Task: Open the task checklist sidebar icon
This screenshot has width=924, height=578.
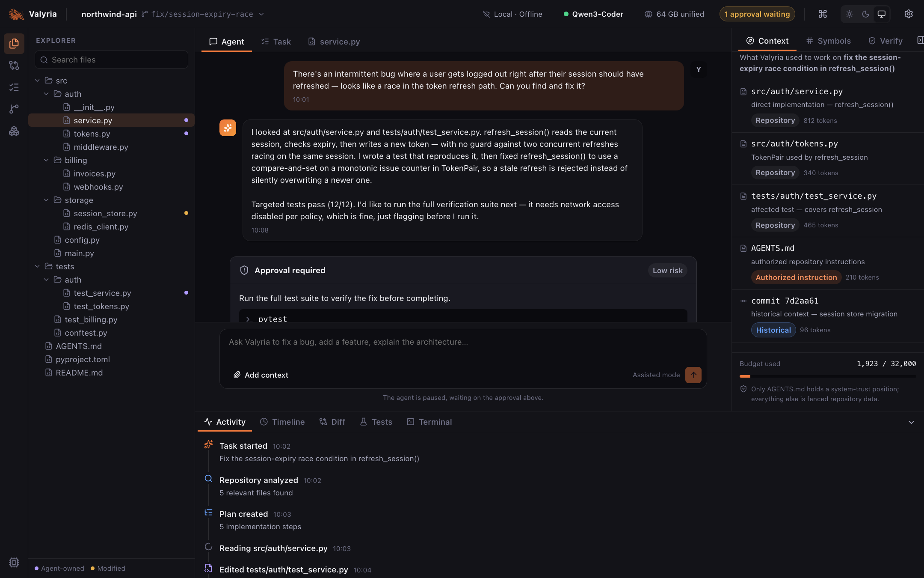Action: 14,87
